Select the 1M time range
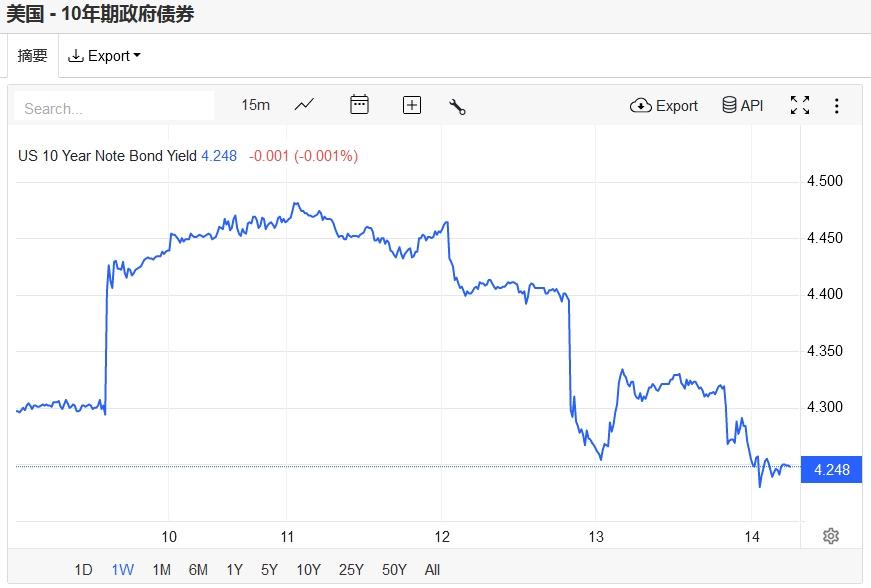This screenshot has height=588, width=871. coord(161,570)
